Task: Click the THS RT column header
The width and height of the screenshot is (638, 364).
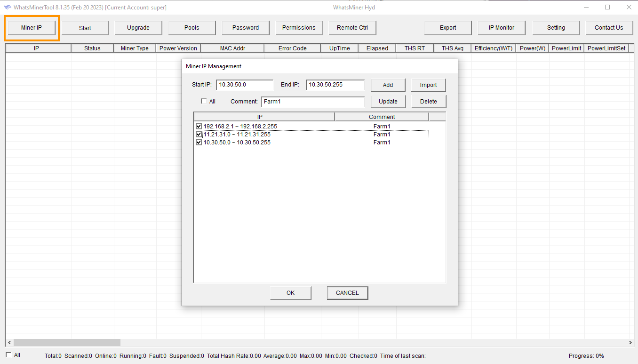Action: pyautogui.click(x=415, y=48)
